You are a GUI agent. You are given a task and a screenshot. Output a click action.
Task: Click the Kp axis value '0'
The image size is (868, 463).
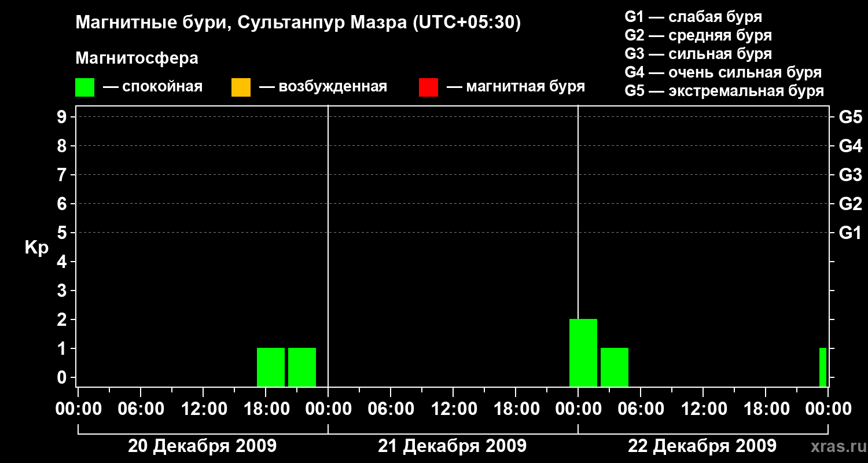63,377
